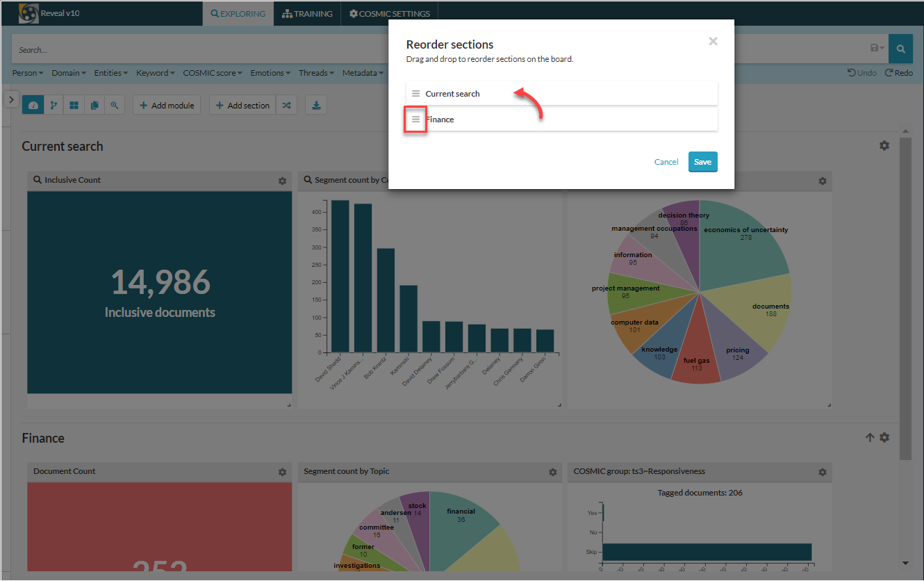Open the dashboard gauge view

33,106
